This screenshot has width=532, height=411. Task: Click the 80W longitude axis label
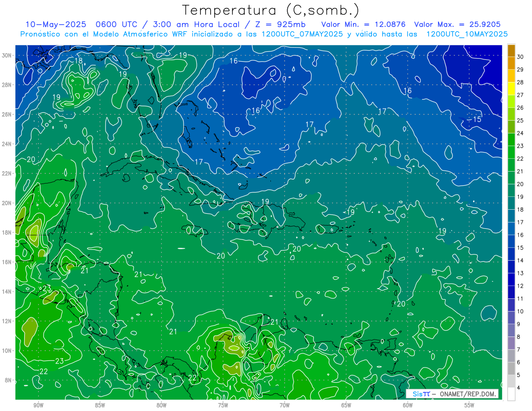click(x=161, y=405)
